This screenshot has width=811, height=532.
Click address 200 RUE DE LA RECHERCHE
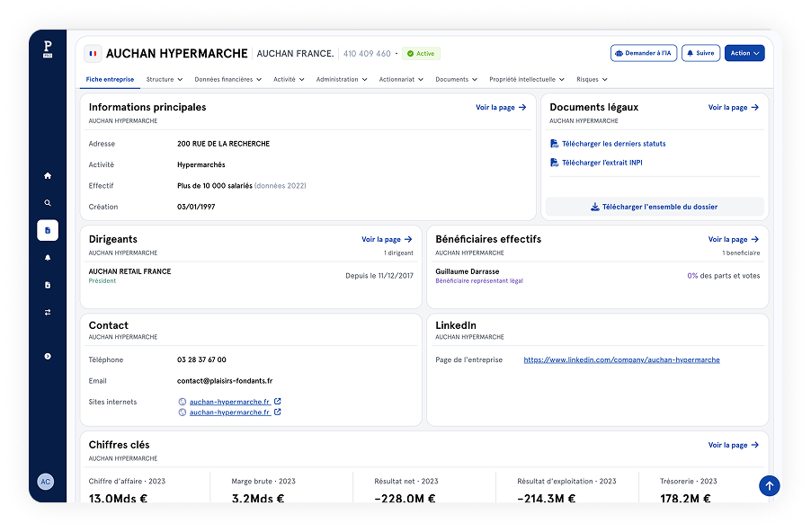224,144
